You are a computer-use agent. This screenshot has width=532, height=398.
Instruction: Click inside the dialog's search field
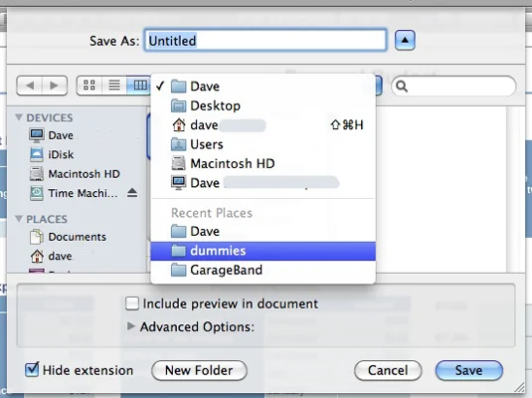point(453,86)
